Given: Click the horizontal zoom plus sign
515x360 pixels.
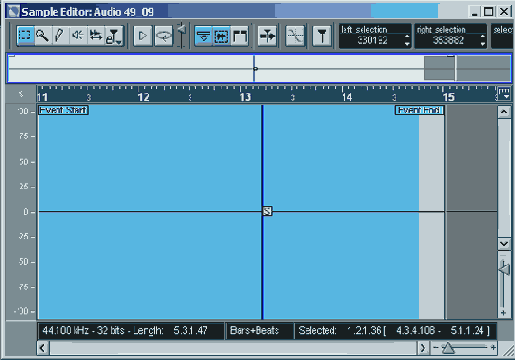Looking at the screenshot, I should point(493,348).
